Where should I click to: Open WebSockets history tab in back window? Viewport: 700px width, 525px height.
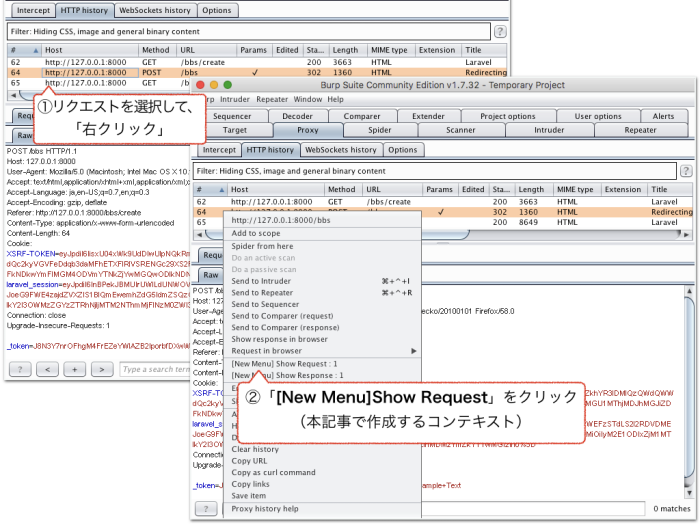pyautogui.click(x=155, y=10)
